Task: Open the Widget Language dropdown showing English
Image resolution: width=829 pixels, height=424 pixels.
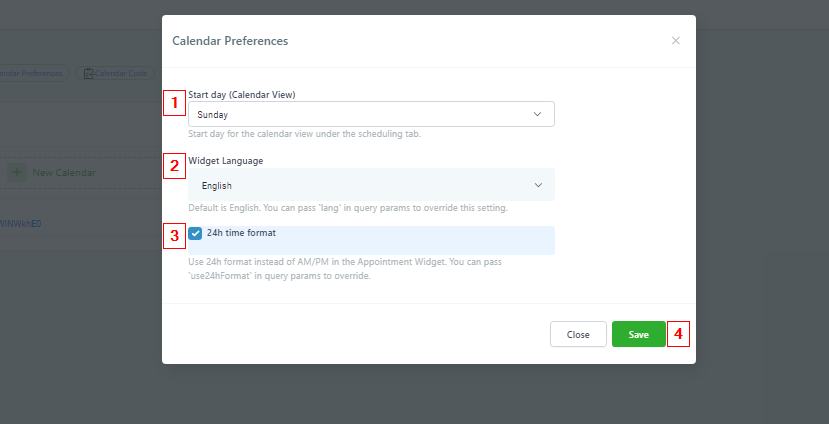Action: coord(370,185)
